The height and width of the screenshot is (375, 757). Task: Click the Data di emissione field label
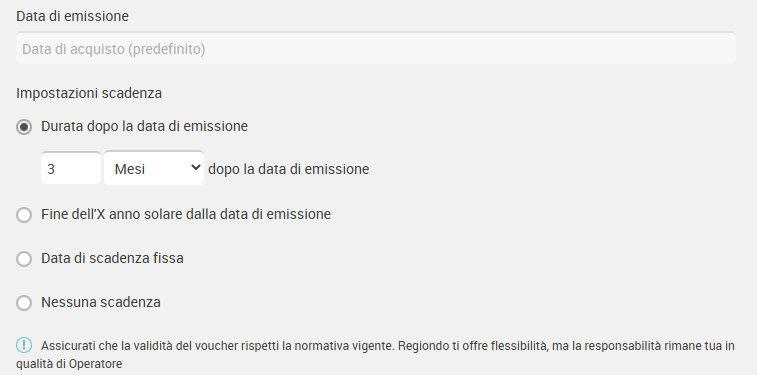(72, 16)
